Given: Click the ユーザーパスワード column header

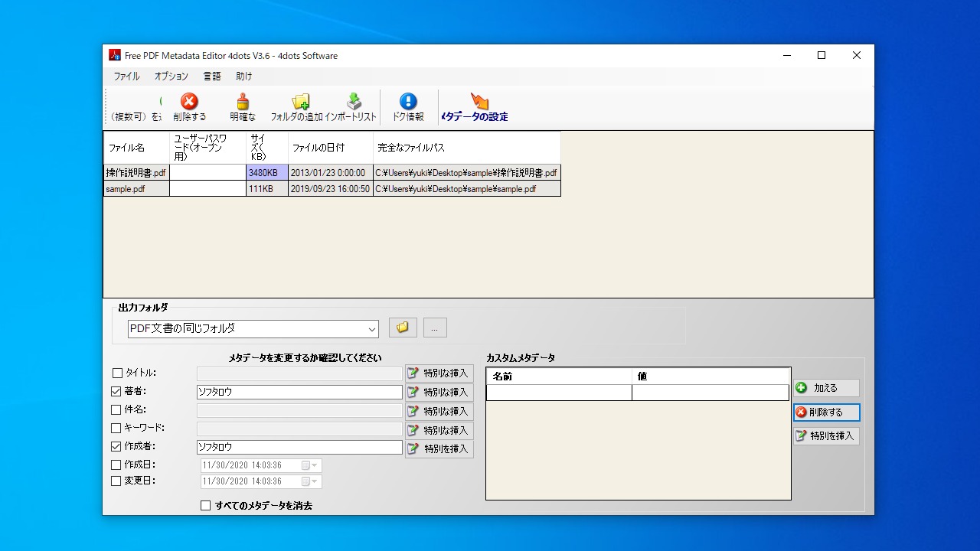Looking at the screenshot, I should pos(207,148).
